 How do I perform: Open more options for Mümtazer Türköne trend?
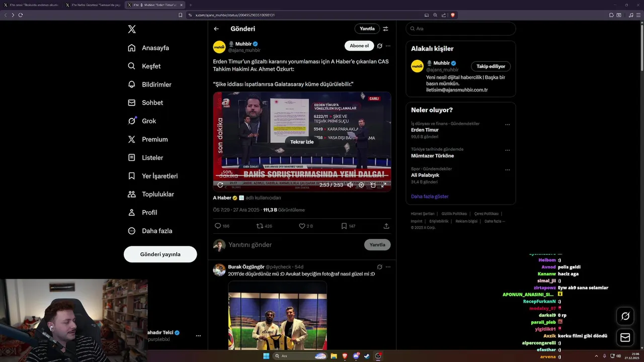507,150
